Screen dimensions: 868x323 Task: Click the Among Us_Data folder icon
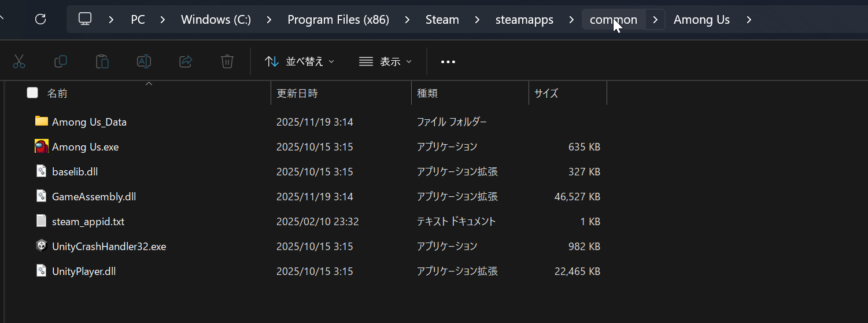(41, 121)
